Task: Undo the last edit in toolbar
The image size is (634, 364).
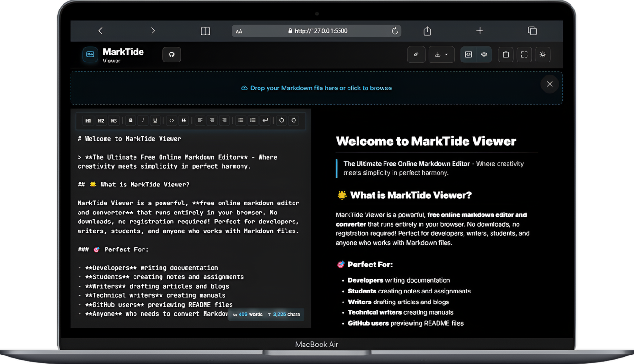Action: pos(281,121)
